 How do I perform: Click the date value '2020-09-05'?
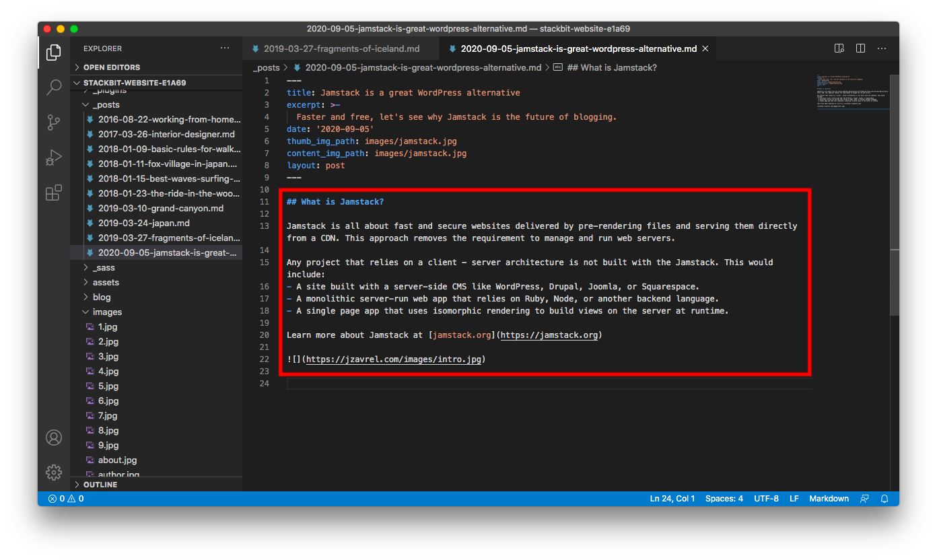pyautogui.click(x=345, y=129)
